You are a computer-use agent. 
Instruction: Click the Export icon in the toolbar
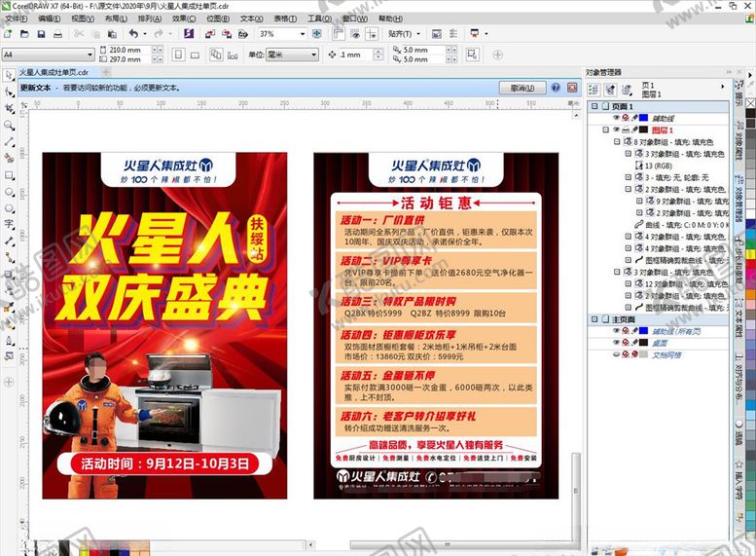point(227,34)
